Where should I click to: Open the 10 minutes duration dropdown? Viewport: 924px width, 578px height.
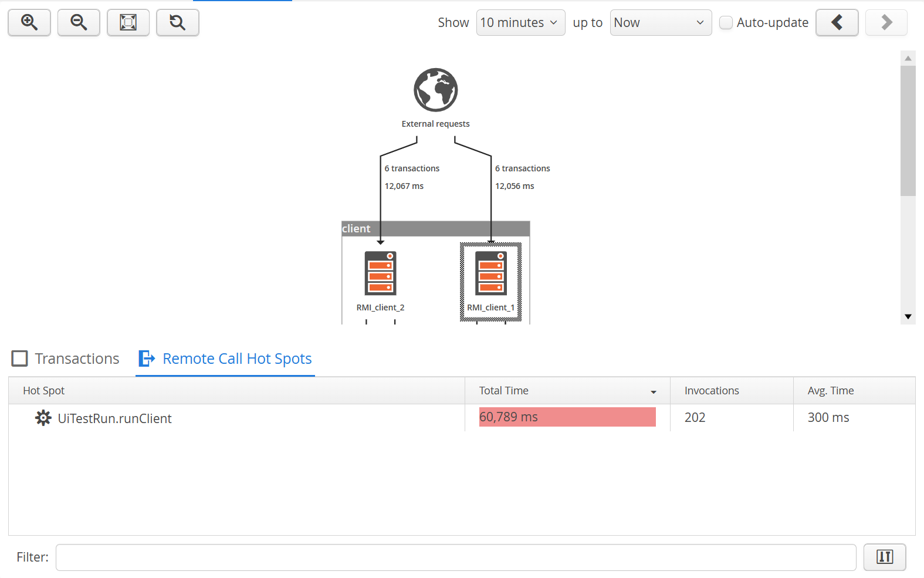[520, 22]
